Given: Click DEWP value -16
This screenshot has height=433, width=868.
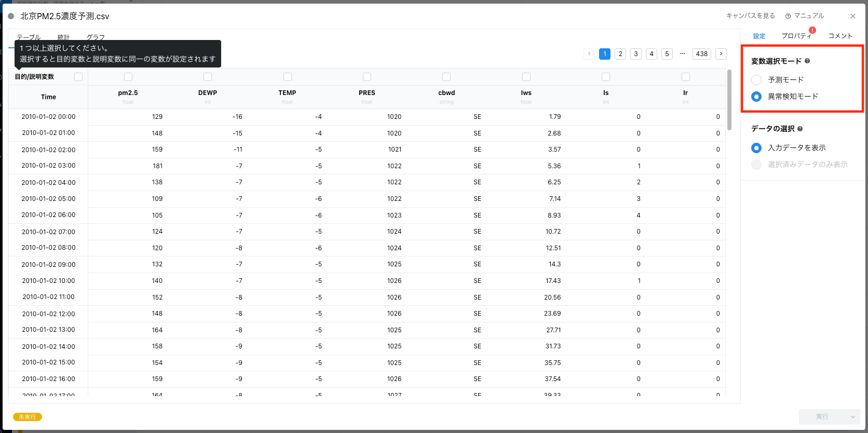Looking at the screenshot, I should [237, 117].
